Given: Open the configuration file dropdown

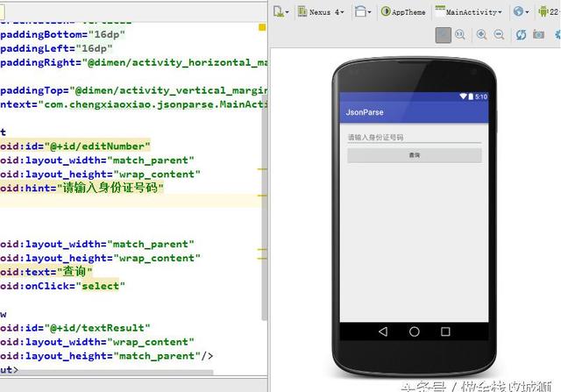Looking at the screenshot, I should [x=281, y=11].
